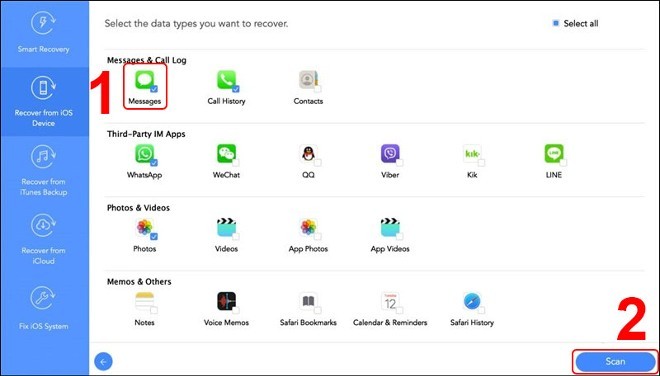
Task: Click the Messages label text
Action: click(x=144, y=101)
